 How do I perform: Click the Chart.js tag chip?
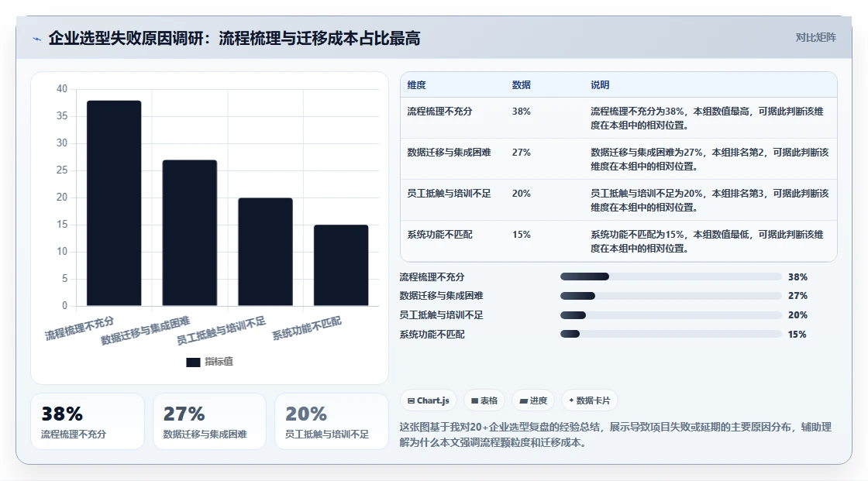428,400
